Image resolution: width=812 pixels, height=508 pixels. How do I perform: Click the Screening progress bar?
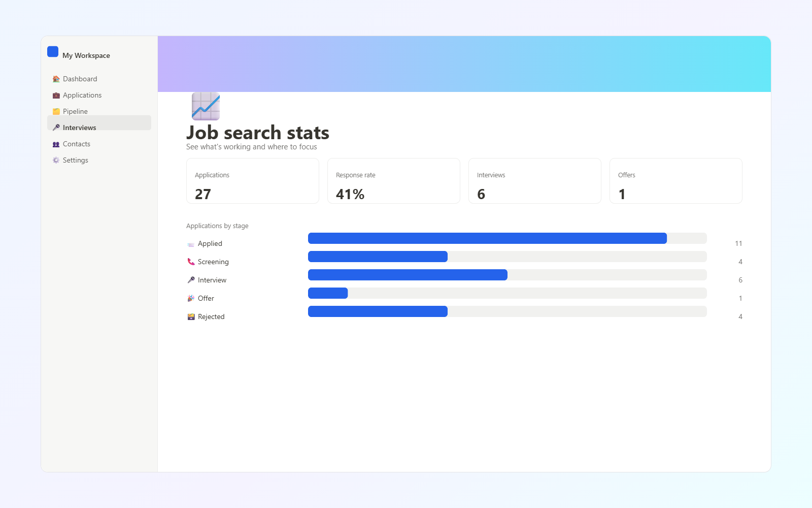[x=507, y=257]
